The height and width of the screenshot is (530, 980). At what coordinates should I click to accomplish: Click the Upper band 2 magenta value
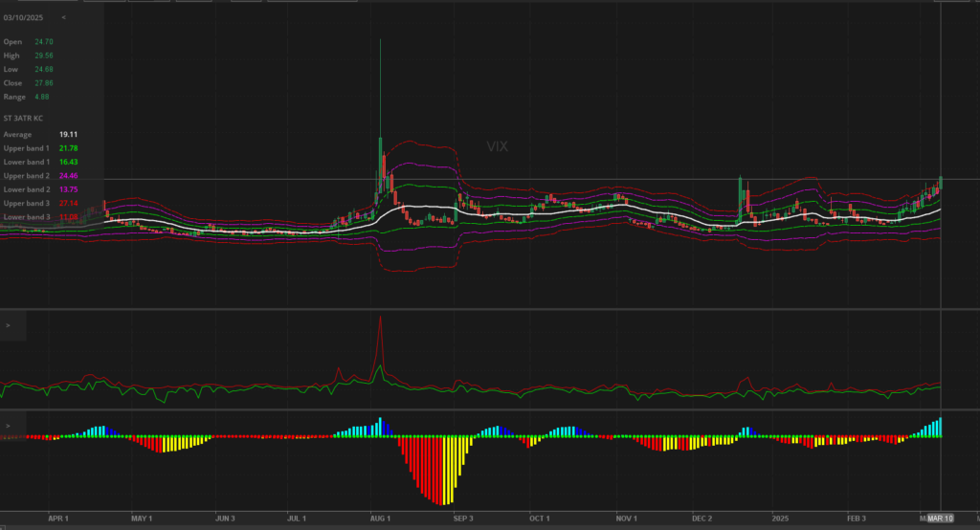pyautogui.click(x=68, y=176)
